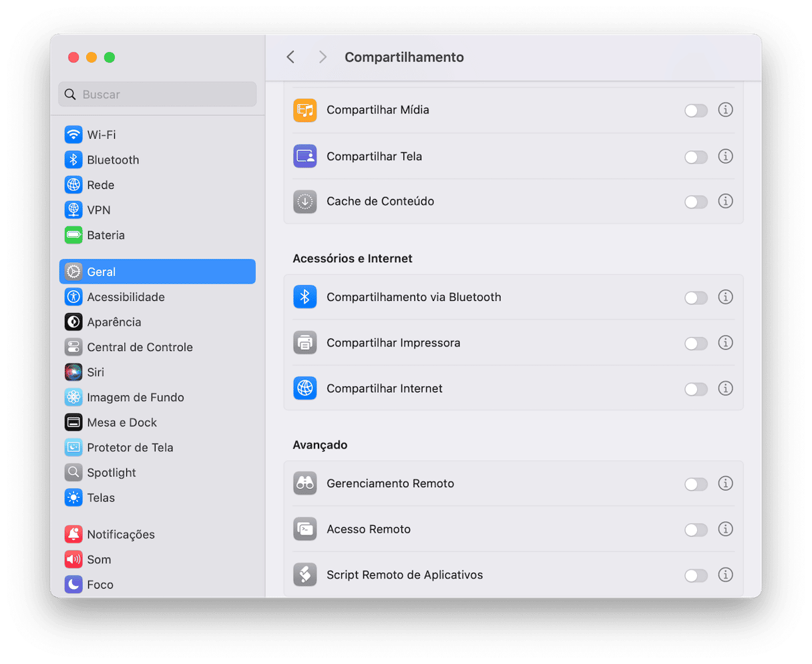
Task: Open Notificações settings
Action: 158,534
